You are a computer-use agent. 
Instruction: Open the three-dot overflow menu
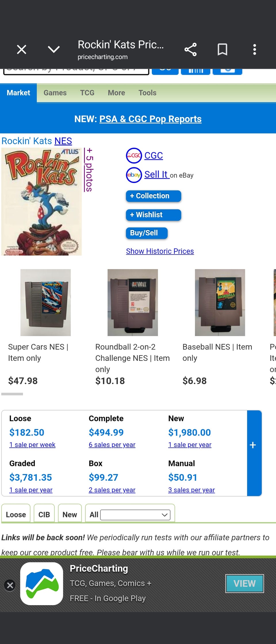(x=254, y=49)
